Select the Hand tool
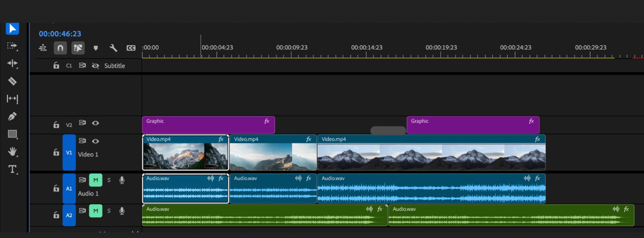The height and width of the screenshot is (238, 644). 12,151
